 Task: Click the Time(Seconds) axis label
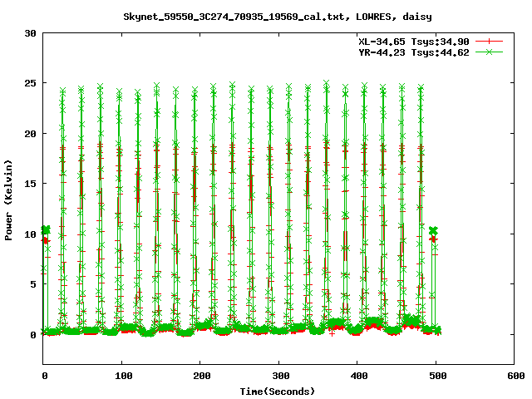pos(278,392)
